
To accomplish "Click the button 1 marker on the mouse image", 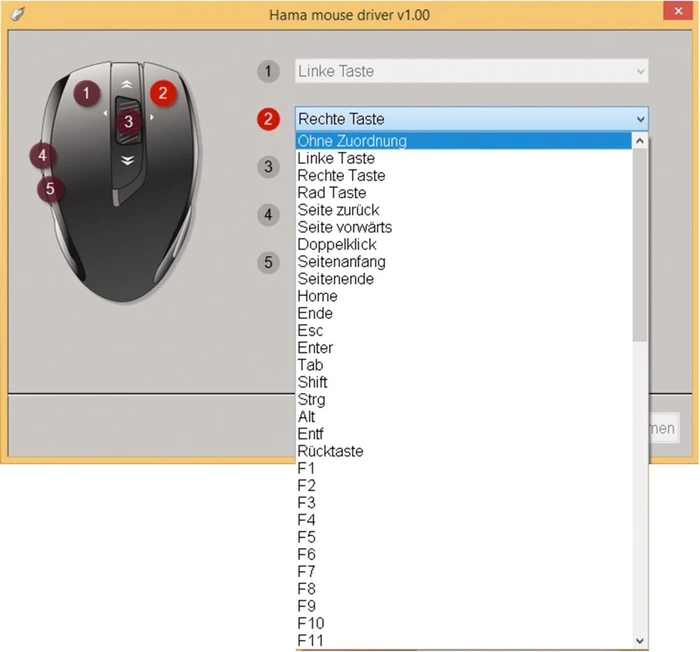I will coord(86,93).
